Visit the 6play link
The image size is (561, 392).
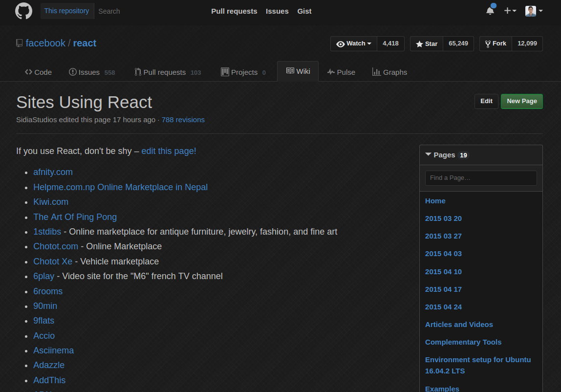(43, 276)
